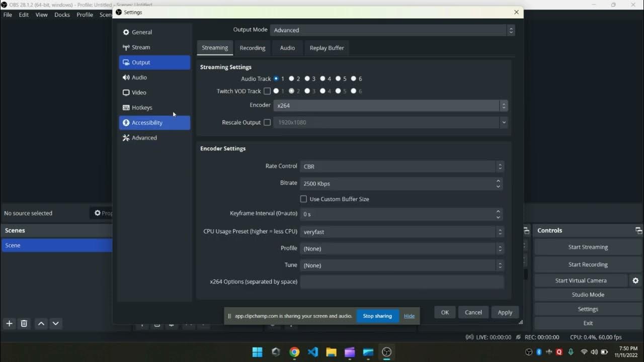Viewport: 644px width, 362px height.
Task: Open Visual Studio Code from taskbar
Action: 313,352
